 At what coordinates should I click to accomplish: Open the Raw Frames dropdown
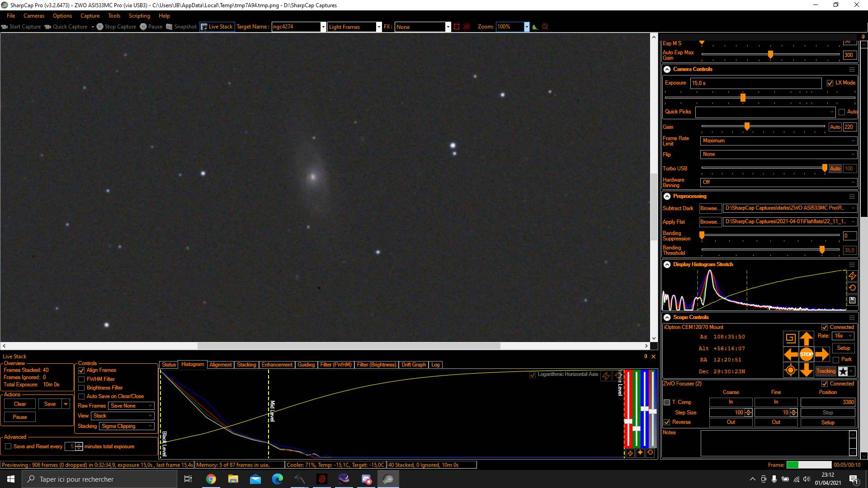coord(131,406)
